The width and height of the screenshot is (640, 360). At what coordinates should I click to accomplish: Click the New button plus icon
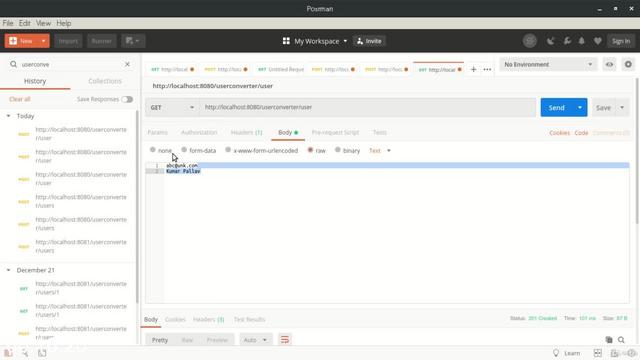coord(13,41)
